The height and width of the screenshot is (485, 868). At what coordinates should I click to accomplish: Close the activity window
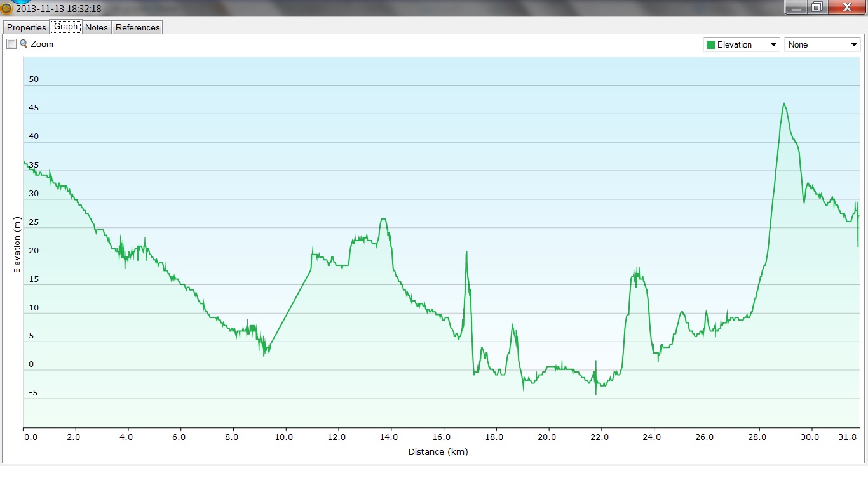tap(847, 7)
